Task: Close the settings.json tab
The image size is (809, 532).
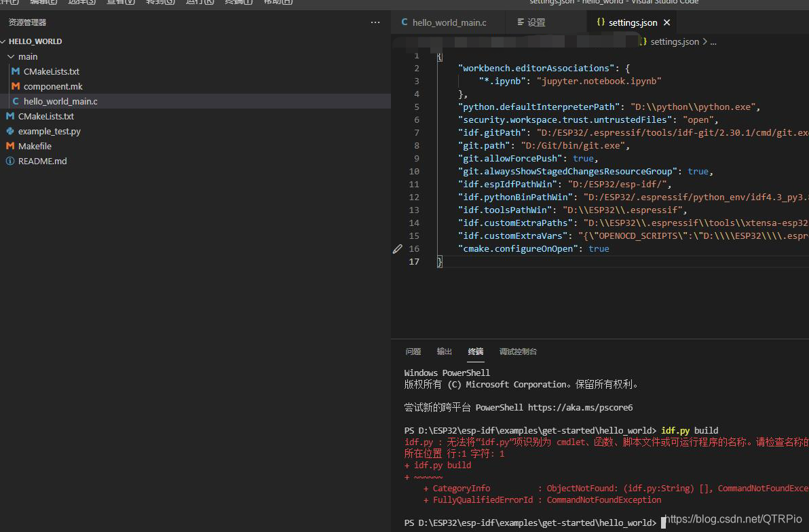Action: point(666,22)
